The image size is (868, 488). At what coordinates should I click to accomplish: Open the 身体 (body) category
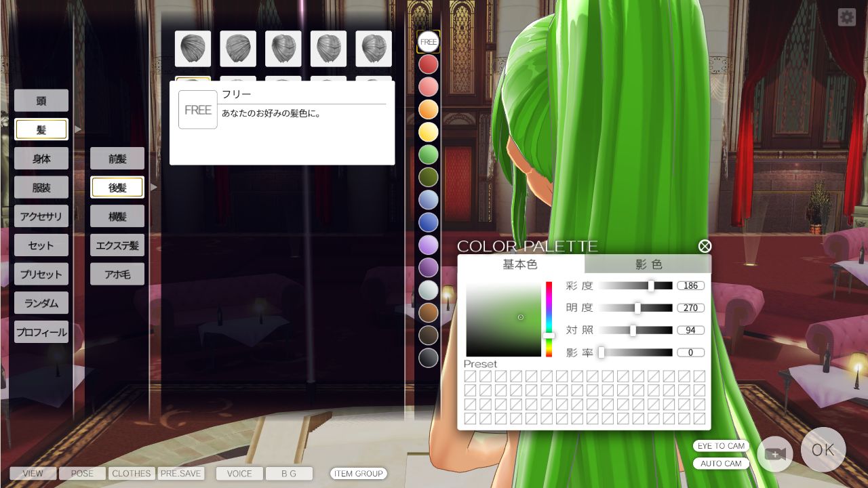click(41, 159)
